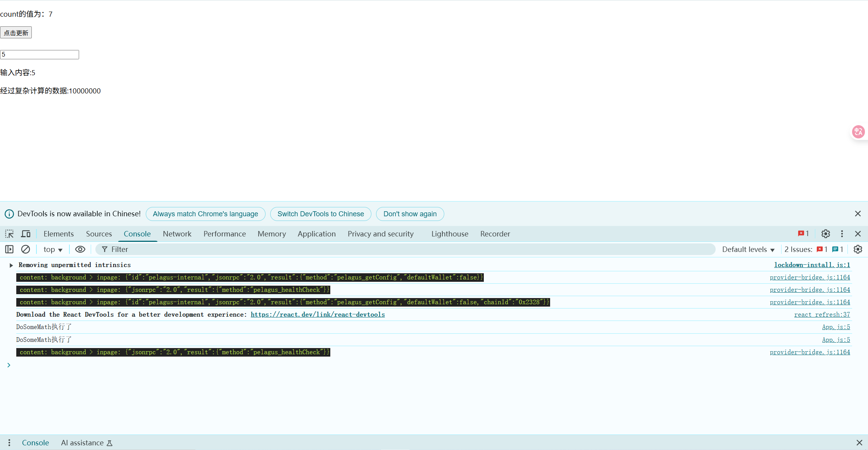Click the red error count badge
The height and width of the screenshot is (450, 868).
coord(803,234)
